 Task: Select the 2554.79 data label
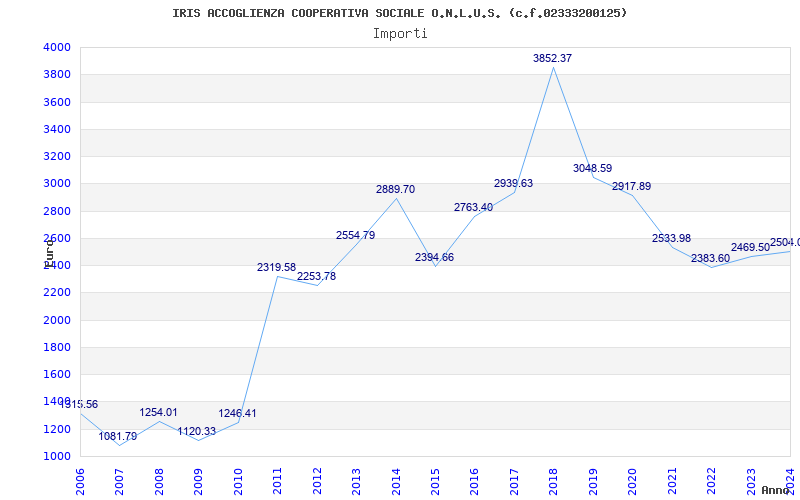[x=355, y=235]
